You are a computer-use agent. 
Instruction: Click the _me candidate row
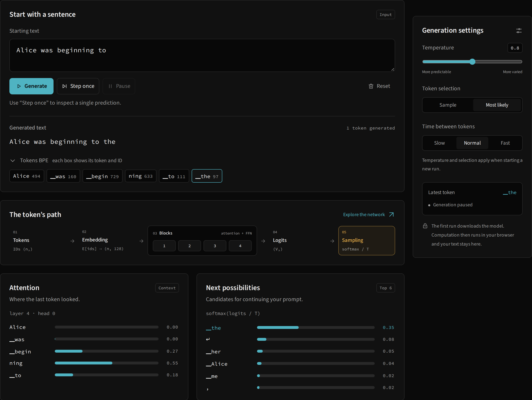pyautogui.click(x=300, y=376)
